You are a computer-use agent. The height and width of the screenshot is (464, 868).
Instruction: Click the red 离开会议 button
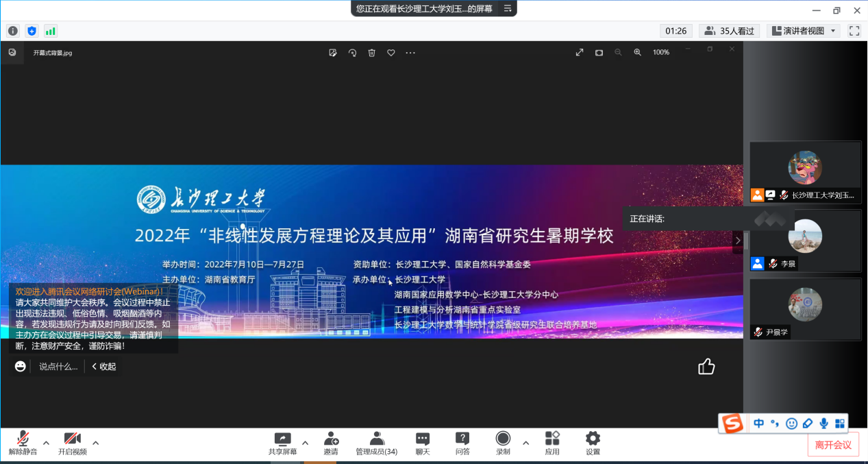(832, 445)
